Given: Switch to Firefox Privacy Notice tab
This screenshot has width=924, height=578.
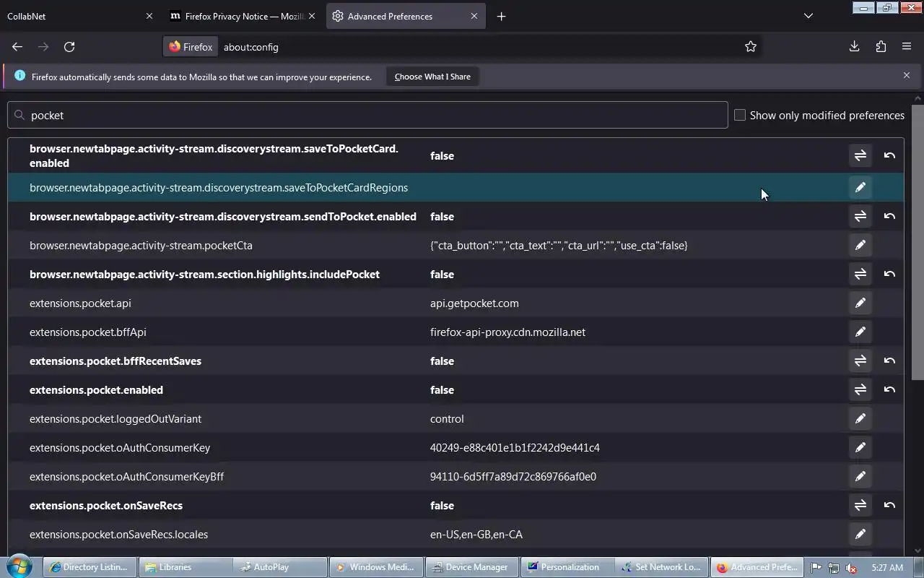Looking at the screenshot, I should 244,16.
